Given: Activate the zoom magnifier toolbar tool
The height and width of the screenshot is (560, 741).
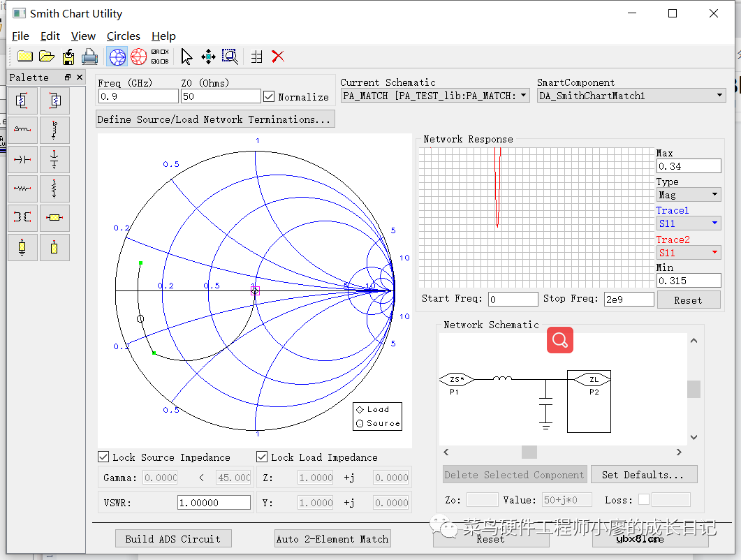Looking at the screenshot, I should pyautogui.click(x=230, y=57).
